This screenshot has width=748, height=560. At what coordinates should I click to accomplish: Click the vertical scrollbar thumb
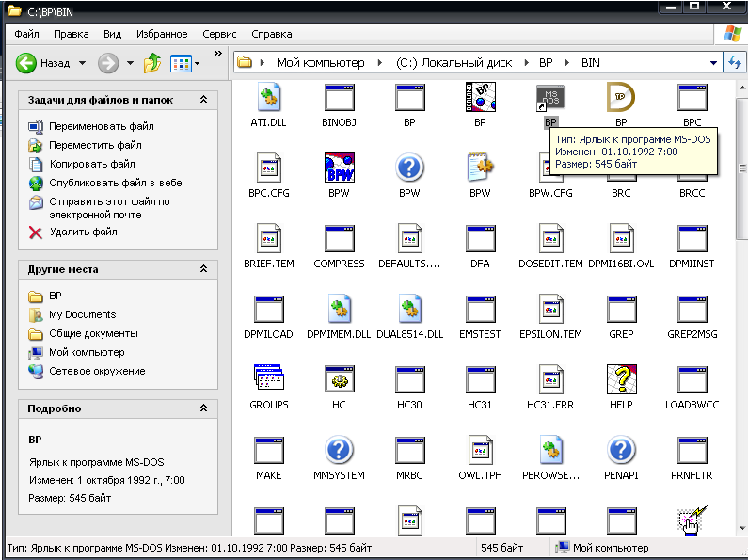click(x=741, y=168)
